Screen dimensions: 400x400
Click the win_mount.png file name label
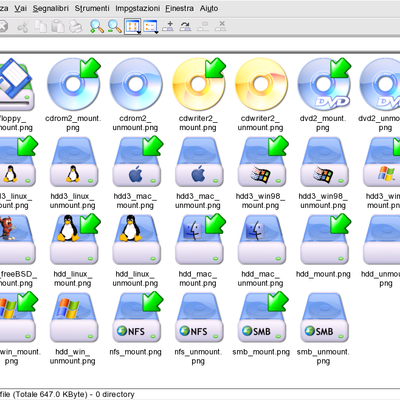[x=20, y=356]
